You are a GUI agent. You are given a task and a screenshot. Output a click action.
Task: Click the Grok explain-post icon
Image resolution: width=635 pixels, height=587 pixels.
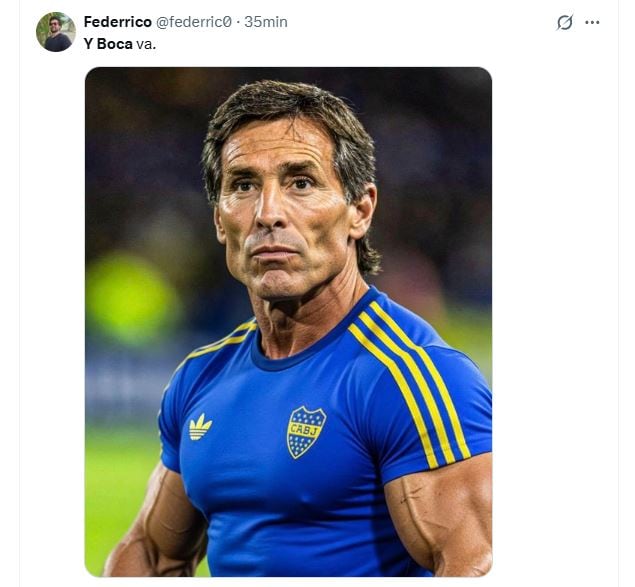tap(565, 22)
